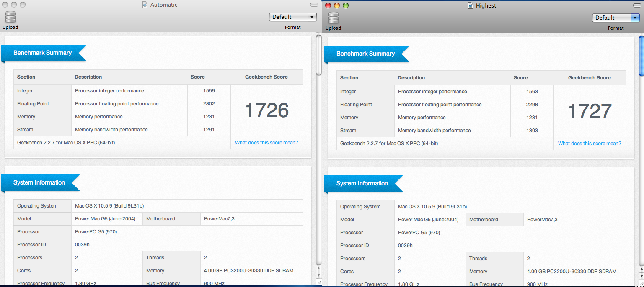The width and height of the screenshot is (644, 287).
Task: Open Default format dropdown in Highest window
Action: click(x=616, y=18)
